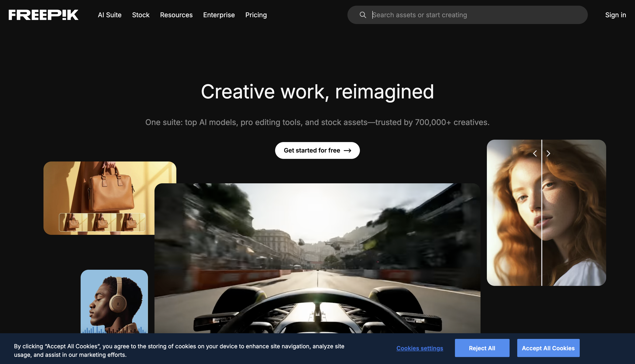Click the right chevron on the portrait carousel
This screenshot has height=364, width=635.
548,153
